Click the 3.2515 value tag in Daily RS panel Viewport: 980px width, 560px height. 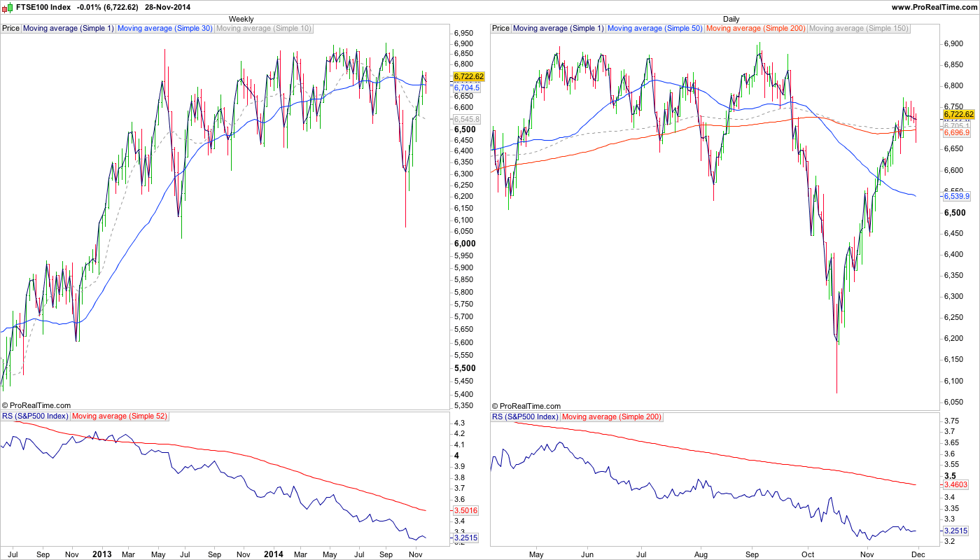(956, 531)
